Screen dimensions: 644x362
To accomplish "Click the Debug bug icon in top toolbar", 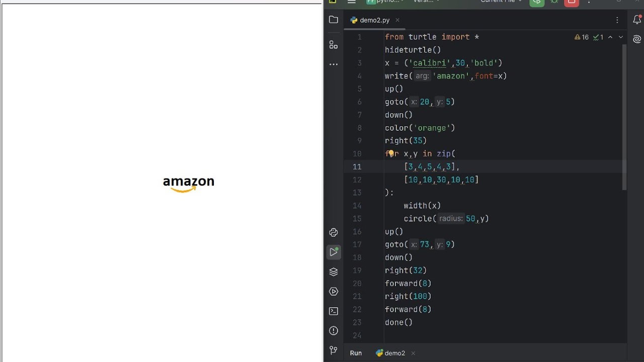I will (554, 2).
